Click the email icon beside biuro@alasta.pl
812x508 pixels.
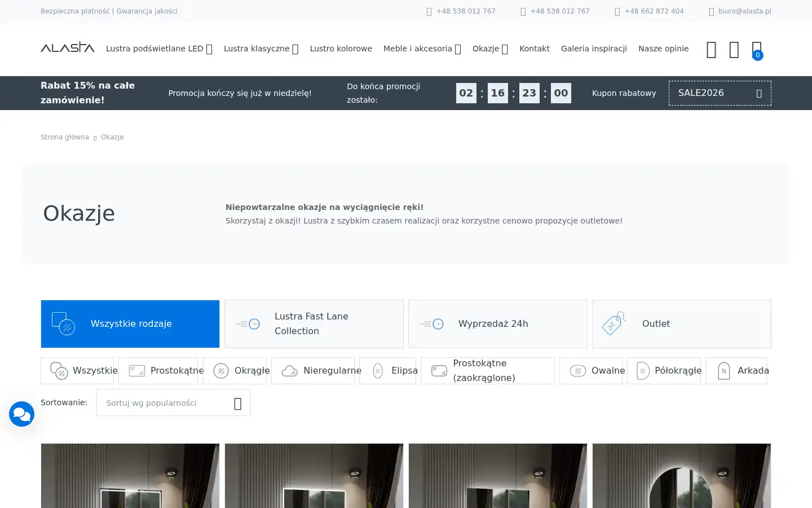pos(712,11)
